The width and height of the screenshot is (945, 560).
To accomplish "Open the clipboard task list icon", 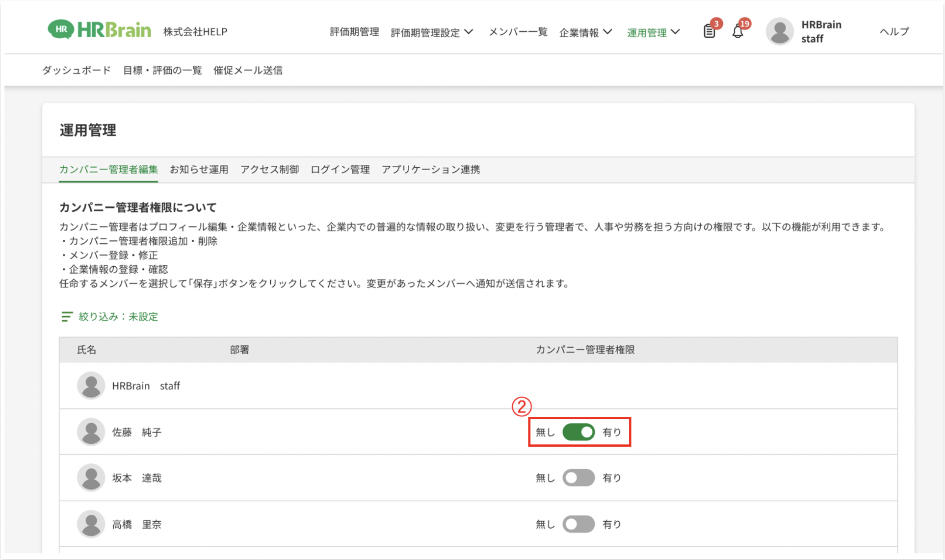I will (709, 32).
